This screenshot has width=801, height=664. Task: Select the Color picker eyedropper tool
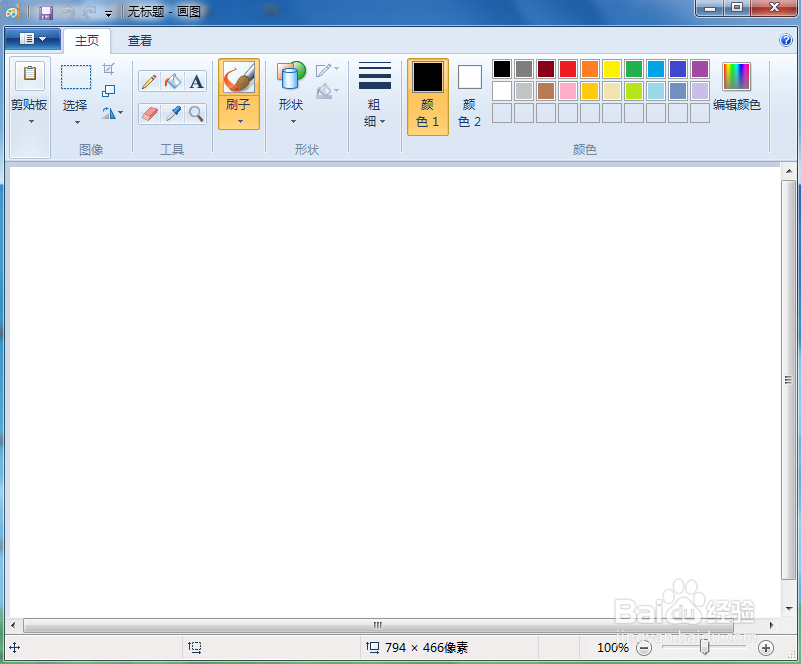click(173, 114)
